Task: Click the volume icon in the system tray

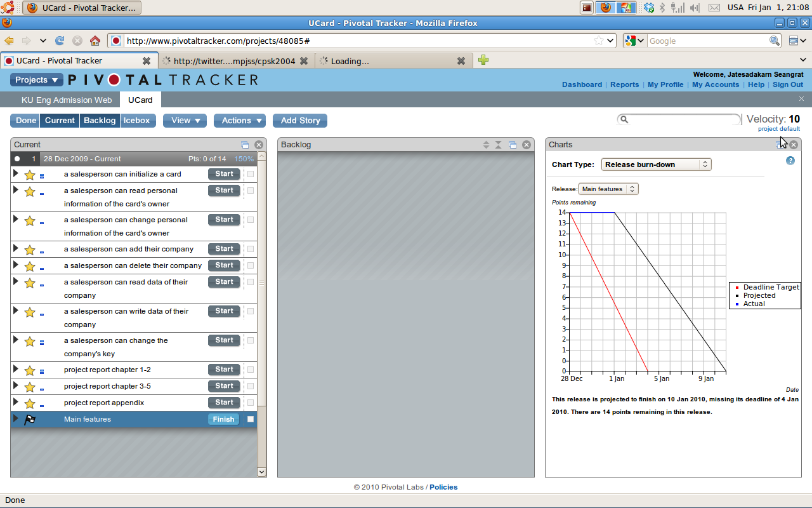Action: point(695,8)
